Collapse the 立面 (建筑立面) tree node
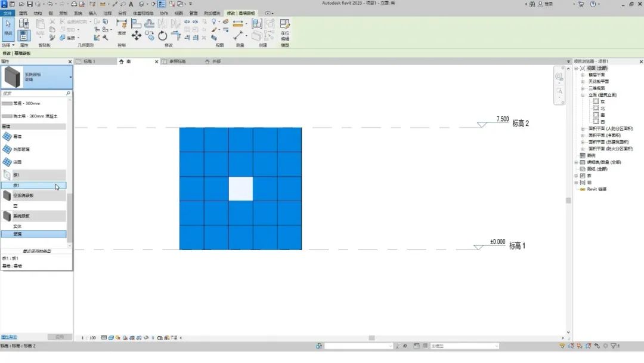 click(583, 95)
